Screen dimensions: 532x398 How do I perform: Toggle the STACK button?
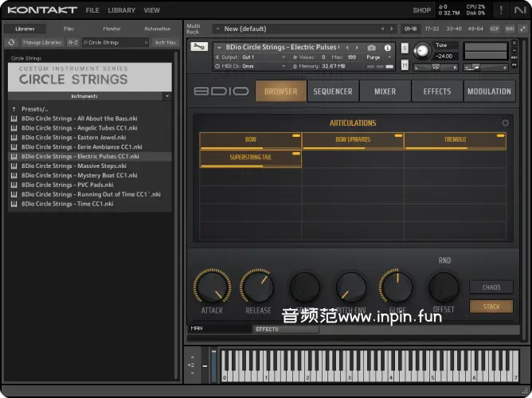(491, 306)
